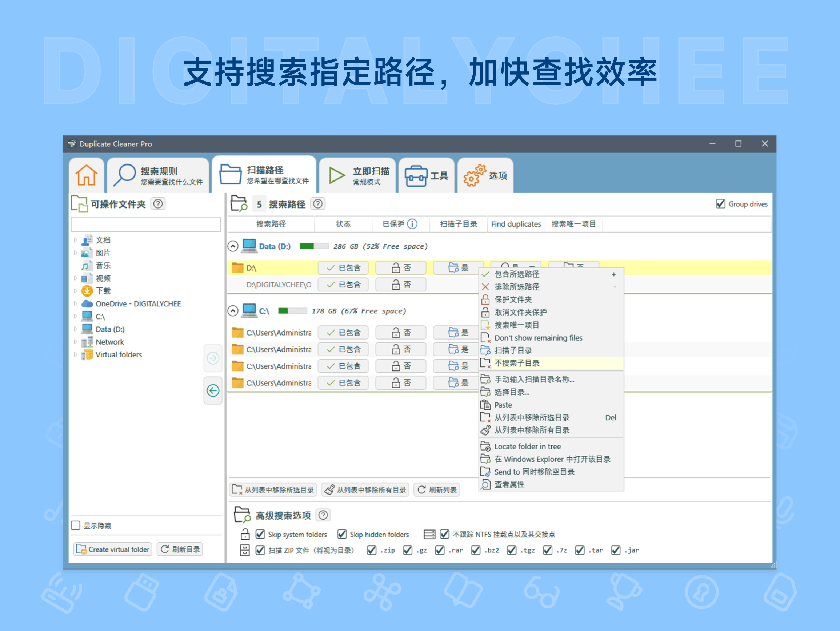840x631 pixels.
Task: Click lock 否 button on D:\DIGITALYCHEE row
Action: coord(401,285)
